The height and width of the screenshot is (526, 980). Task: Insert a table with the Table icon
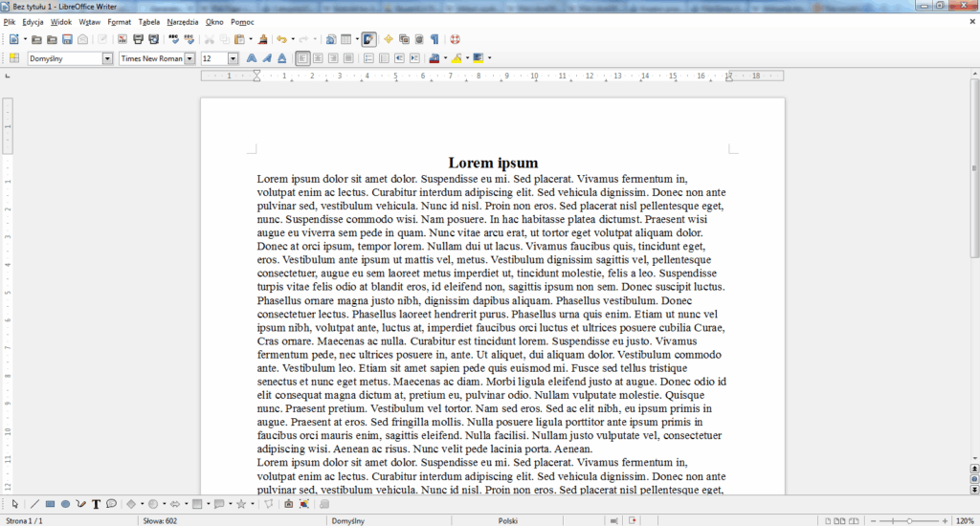click(x=345, y=39)
